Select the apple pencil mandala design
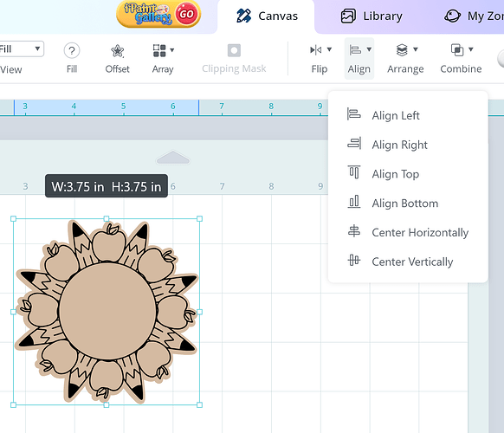504x433 pixels. (x=107, y=312)
